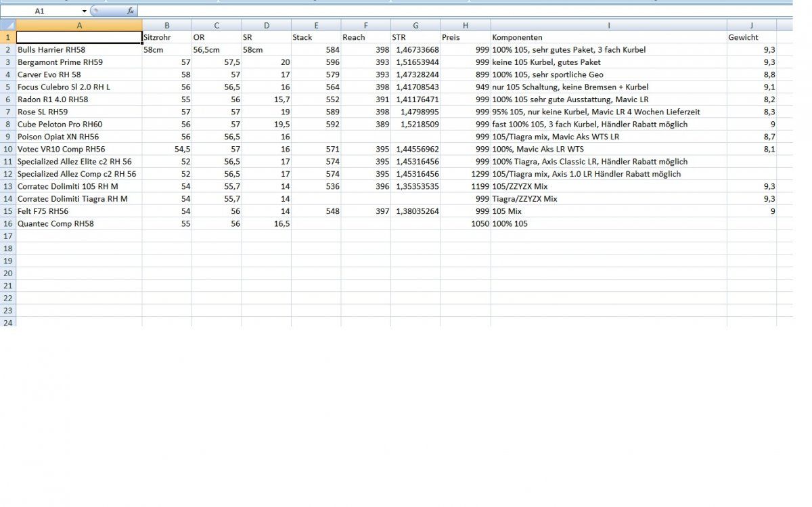This screenshot has width=812, height=507.
Task: Select the '105/ZZYZX Mix' components cell
Action: [x=608, y=186]
